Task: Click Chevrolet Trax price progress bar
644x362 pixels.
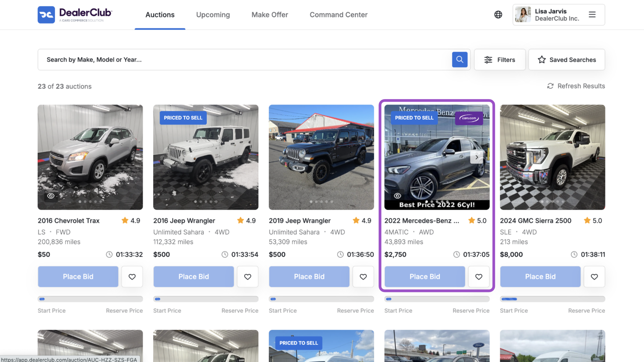Action: click(90, 299)
